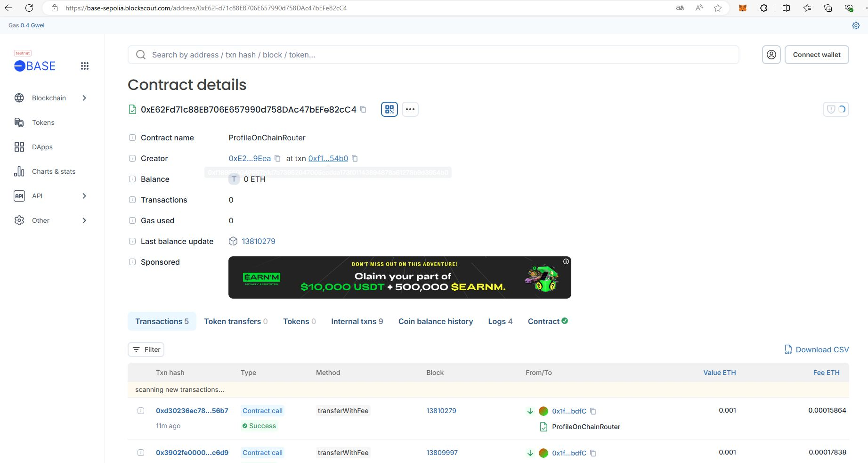The width and height of the screenshot is (868, 463).
Task: Add page to favorites star
Action: tap(718, 8)
